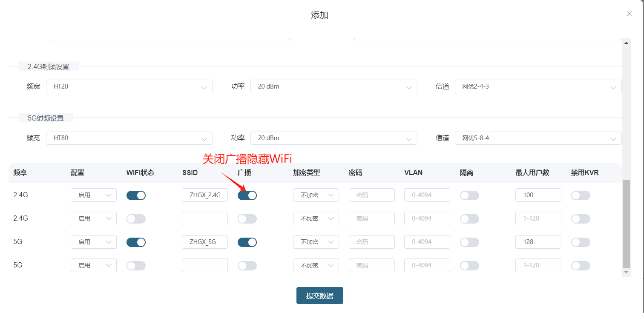This screenshot has height=313, width=644.
Task: Toggle 禁用KVR on the ZHGX_5G row
Action: (x=581, y=242)
